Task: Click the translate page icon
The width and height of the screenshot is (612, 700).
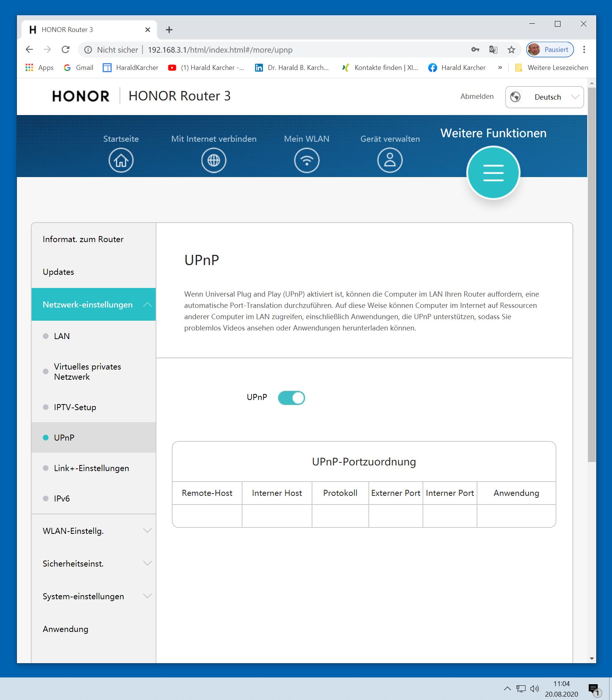Action: [493, 50]
